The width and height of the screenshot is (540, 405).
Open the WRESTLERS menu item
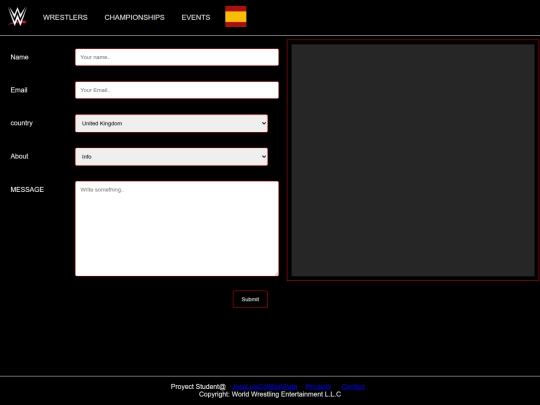65,17
